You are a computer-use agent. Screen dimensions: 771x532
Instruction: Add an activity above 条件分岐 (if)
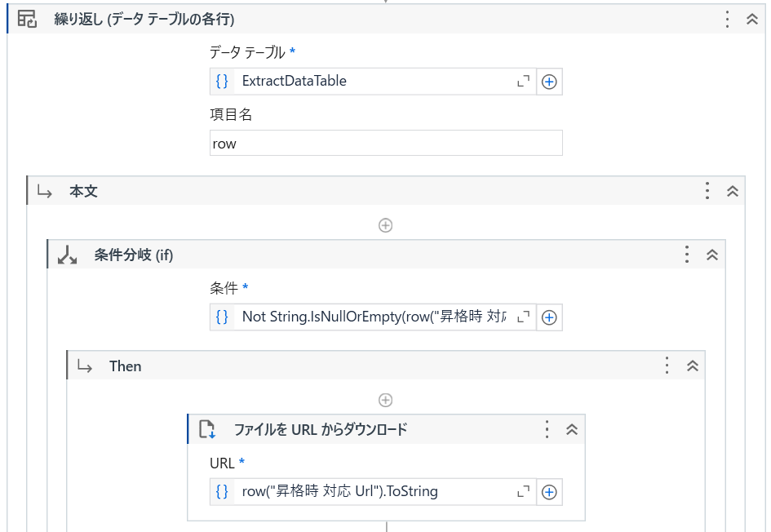tap(385, 225)
